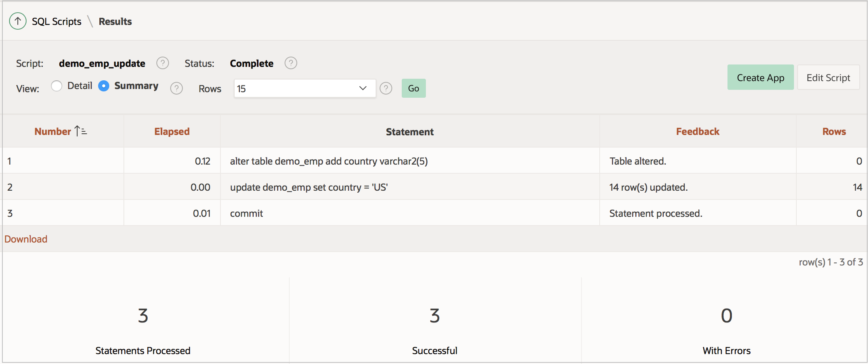Image resolution: width=868 pixels, height=364 pixels.
Task: Click the Download link below the table
Action: pyautogui.click(x=26, y=239)
